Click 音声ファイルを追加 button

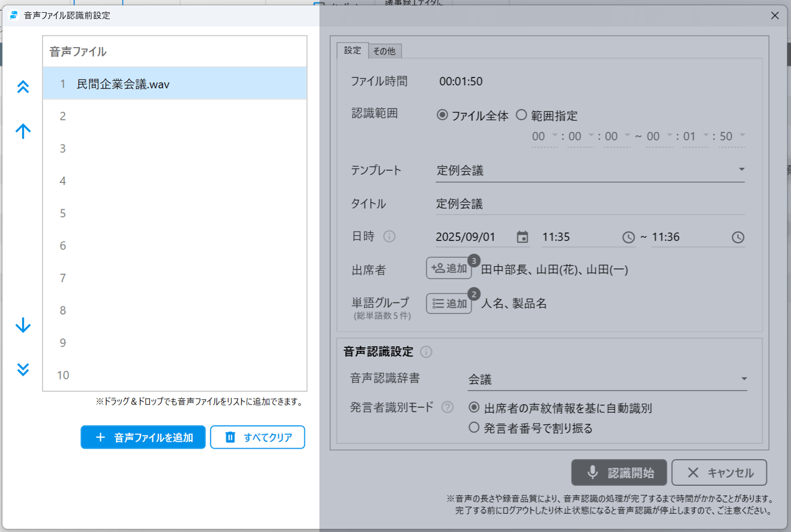pyautogui.click(x=143, y=437)
